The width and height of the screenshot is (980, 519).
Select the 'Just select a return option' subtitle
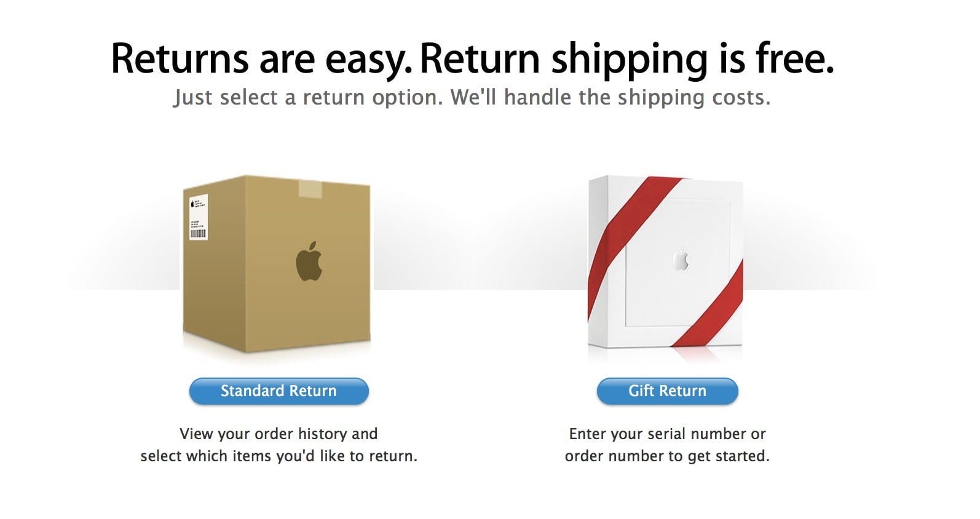(471, 97)
